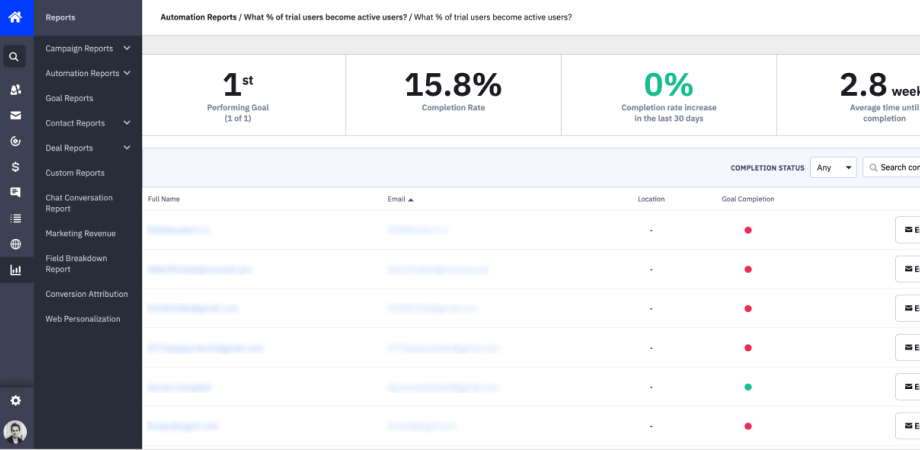Open Marketing Revenue report
Screen dimensions: 920x450
[80, 234]
